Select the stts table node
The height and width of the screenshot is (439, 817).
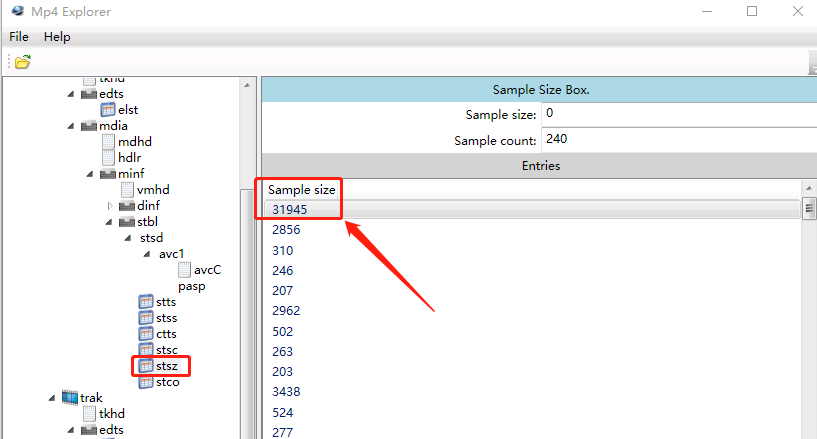(x=166, y=302)
